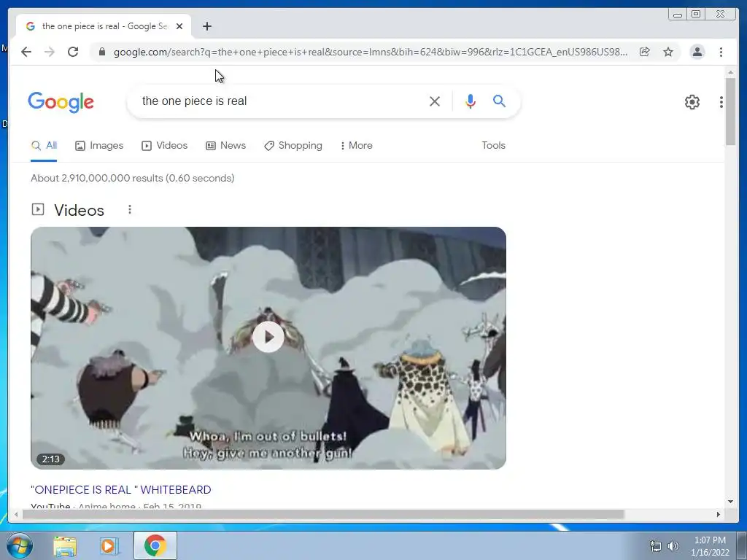Switch to Images results

click(99, 146)
